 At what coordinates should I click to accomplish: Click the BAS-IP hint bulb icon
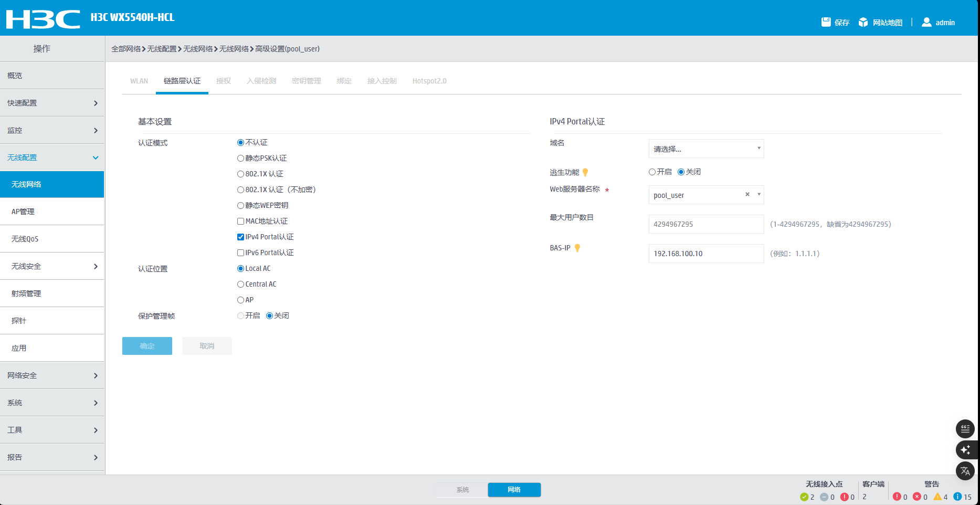point(577,248)
